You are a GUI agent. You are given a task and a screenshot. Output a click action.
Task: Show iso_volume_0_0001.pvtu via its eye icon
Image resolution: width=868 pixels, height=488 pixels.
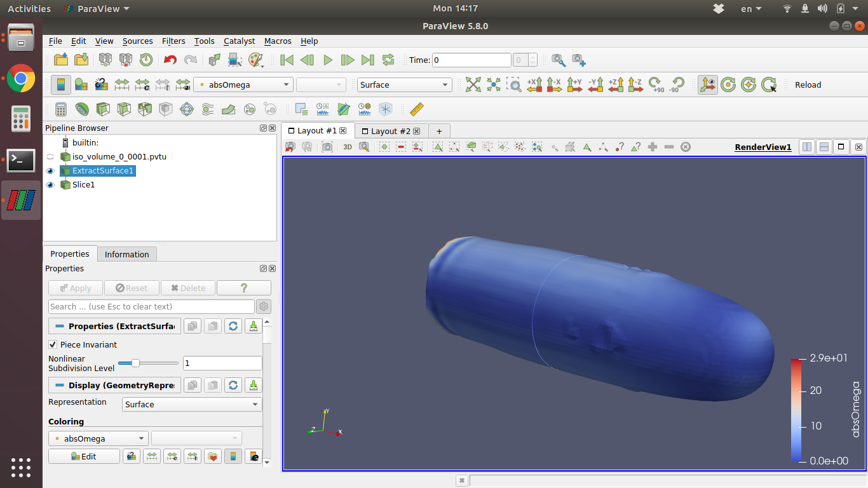pos(50,156)
